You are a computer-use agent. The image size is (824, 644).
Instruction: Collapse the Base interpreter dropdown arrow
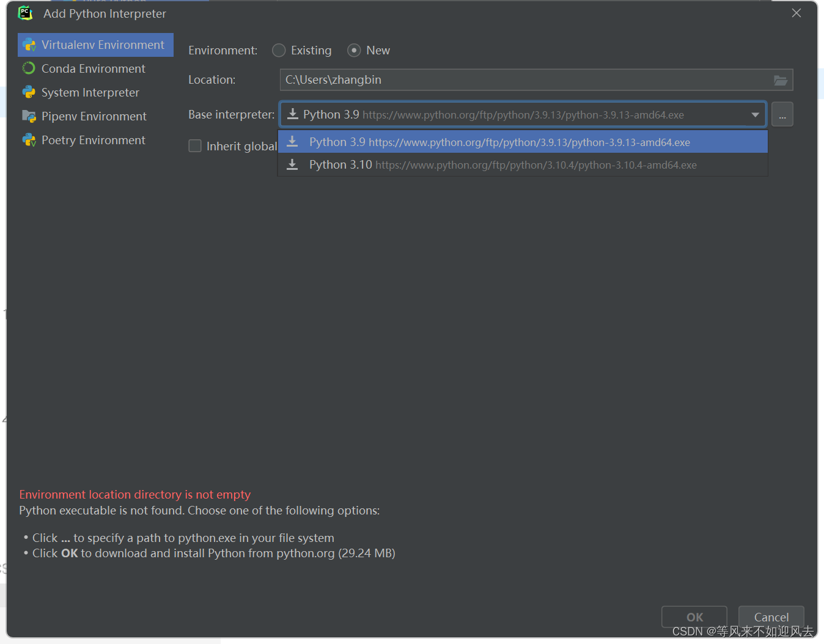click(755, 115)
